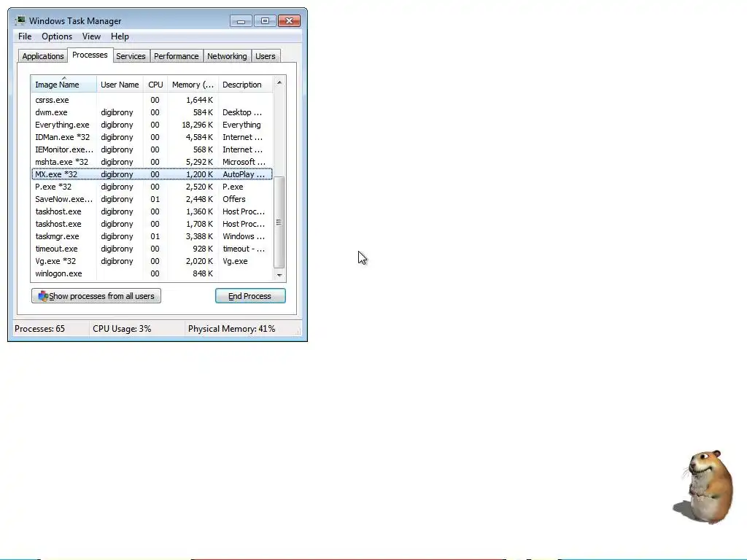Sort by CPU column header
Image resolution: width=747 pixels, height=560 pixels.
[x=155, y=85]
